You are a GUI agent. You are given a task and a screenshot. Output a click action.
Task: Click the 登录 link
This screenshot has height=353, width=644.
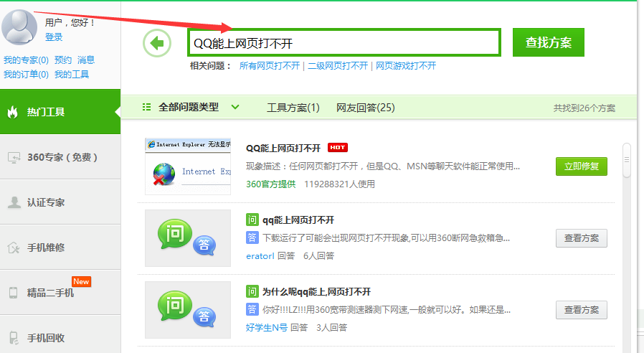(54, 37)
